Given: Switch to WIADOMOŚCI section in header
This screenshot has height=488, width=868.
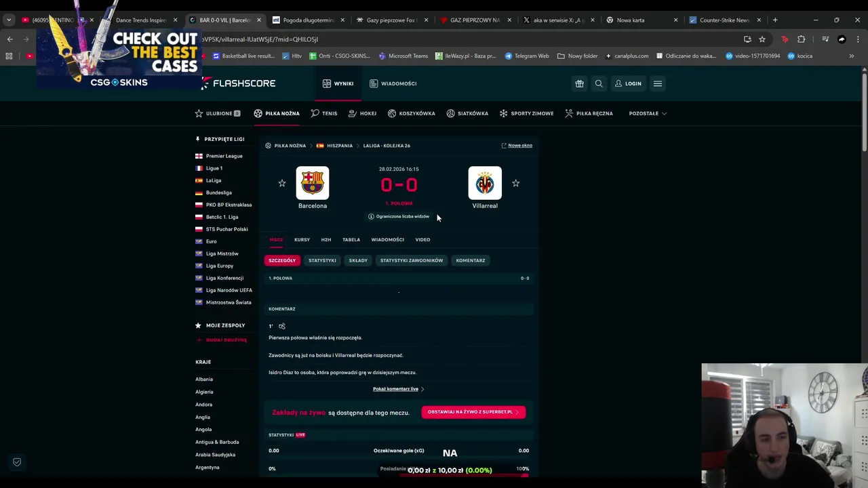Looking at the screenshot, I should (393, 83).
